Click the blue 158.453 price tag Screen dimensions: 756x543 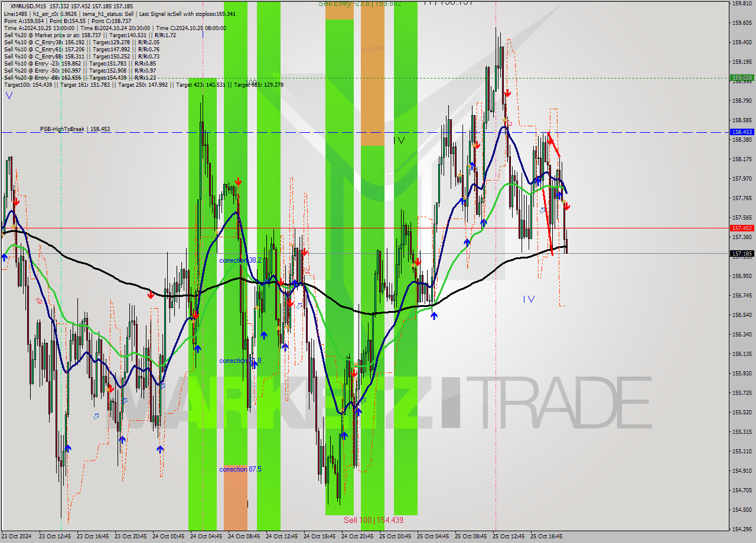tap(742, 132)
